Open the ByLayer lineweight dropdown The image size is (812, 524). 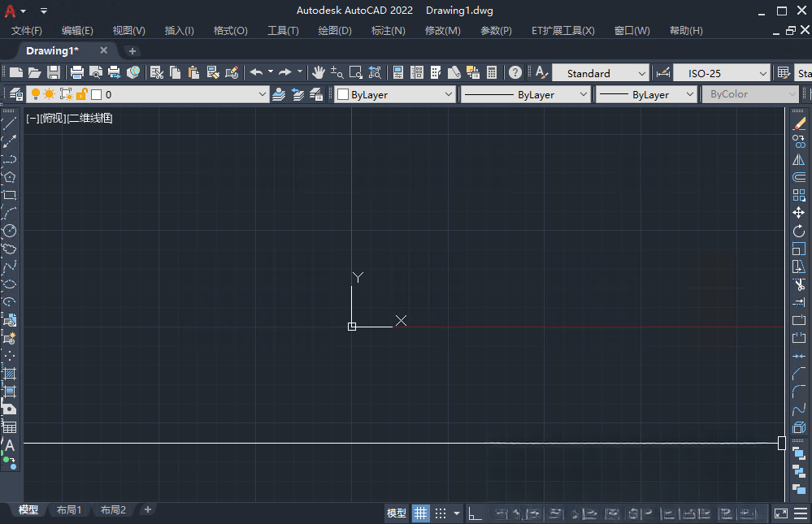[x=689, y=94]
